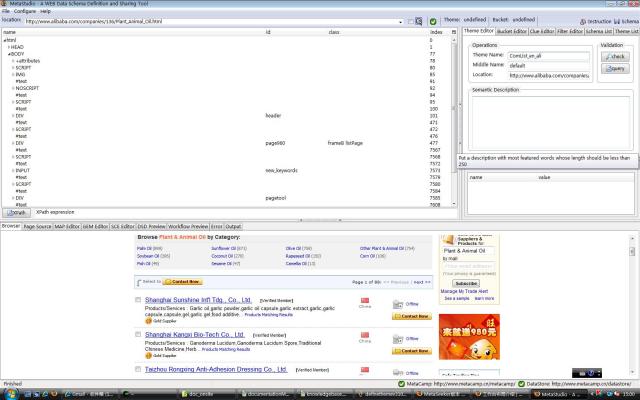Open the Help menu
640x400 pixels.
point(45,11)
